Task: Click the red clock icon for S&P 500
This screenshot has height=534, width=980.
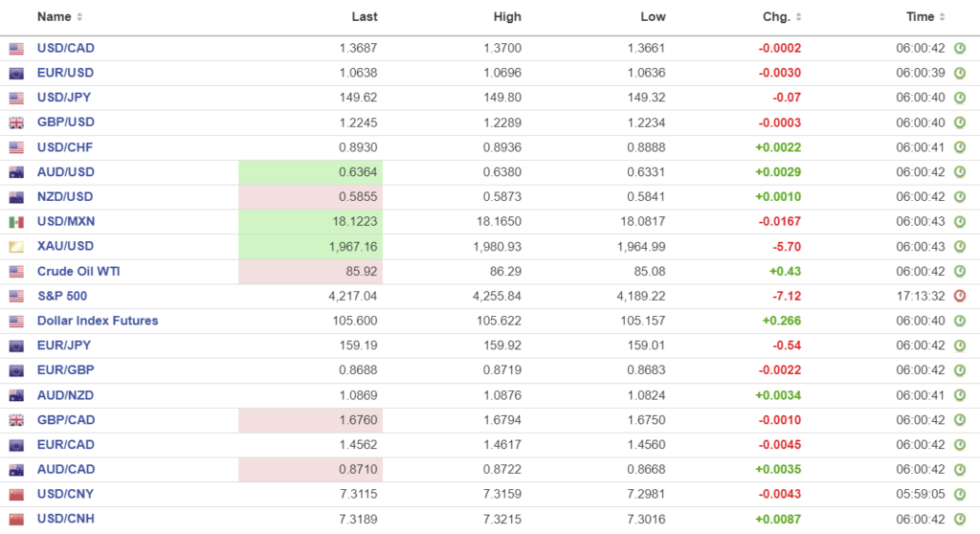Action: pos(959,297)
